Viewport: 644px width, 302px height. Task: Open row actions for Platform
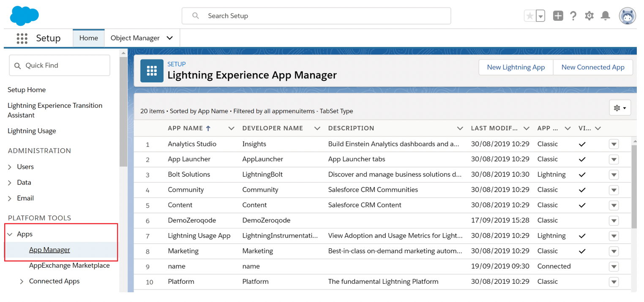pos(614,282)
